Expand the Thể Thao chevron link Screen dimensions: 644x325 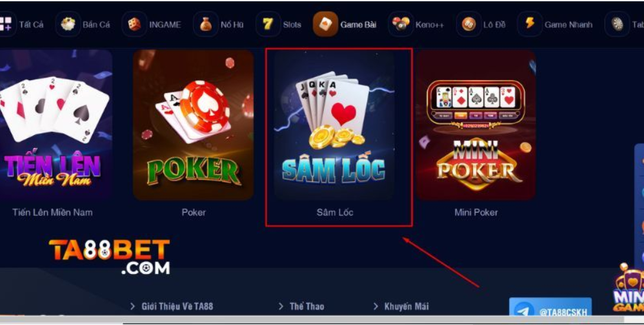[281, 306]
